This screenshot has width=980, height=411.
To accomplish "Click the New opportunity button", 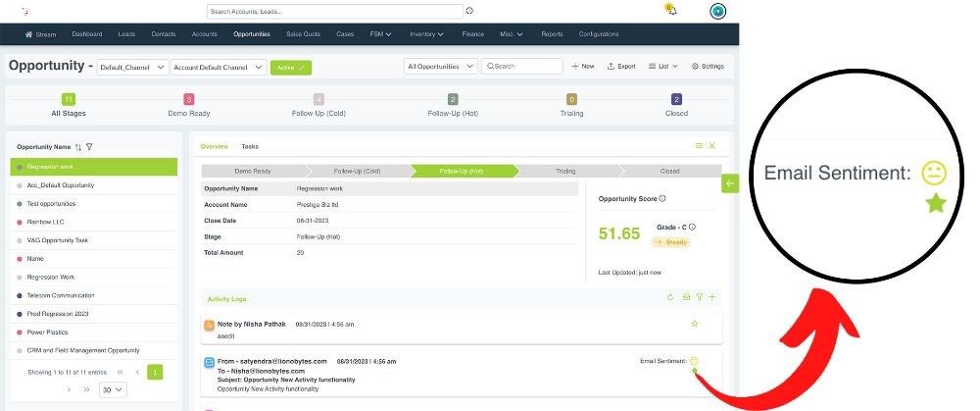I will [583, 67].
